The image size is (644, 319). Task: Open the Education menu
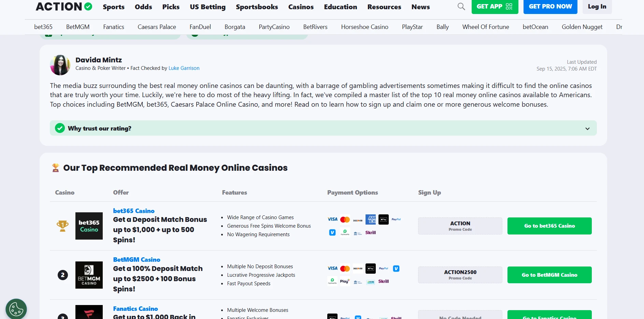pos(341,7)
